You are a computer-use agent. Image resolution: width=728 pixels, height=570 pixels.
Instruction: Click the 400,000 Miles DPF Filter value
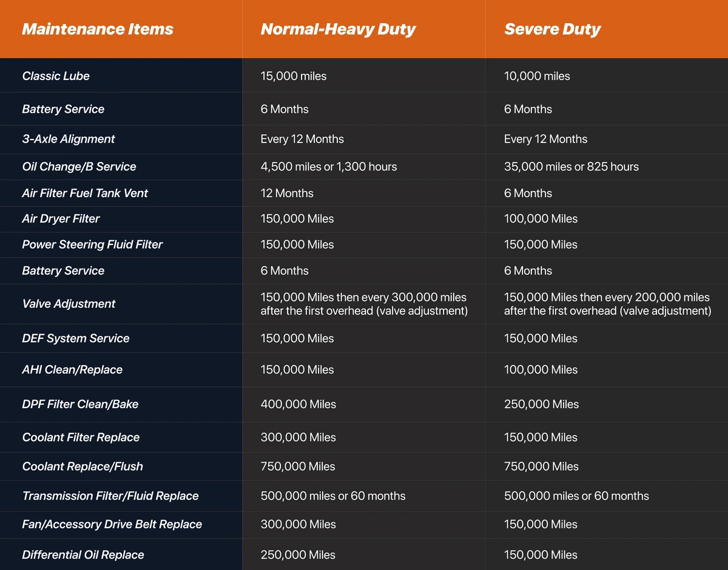(x=298, y=404)
